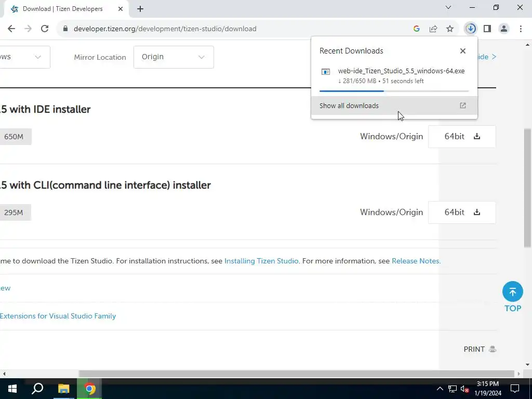
Task: Toggle the Chrome downloads bubble icon
Action: (471, 29)
